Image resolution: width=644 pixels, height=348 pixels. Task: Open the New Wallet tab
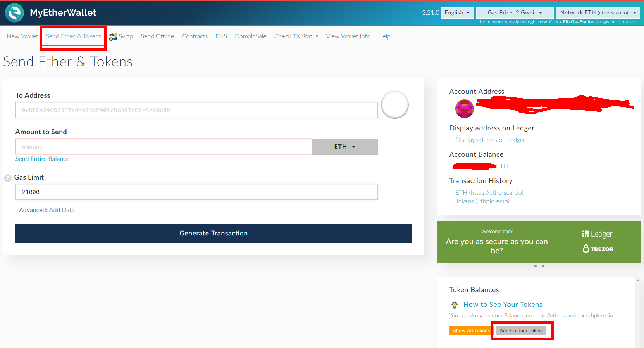click(22, 36)
